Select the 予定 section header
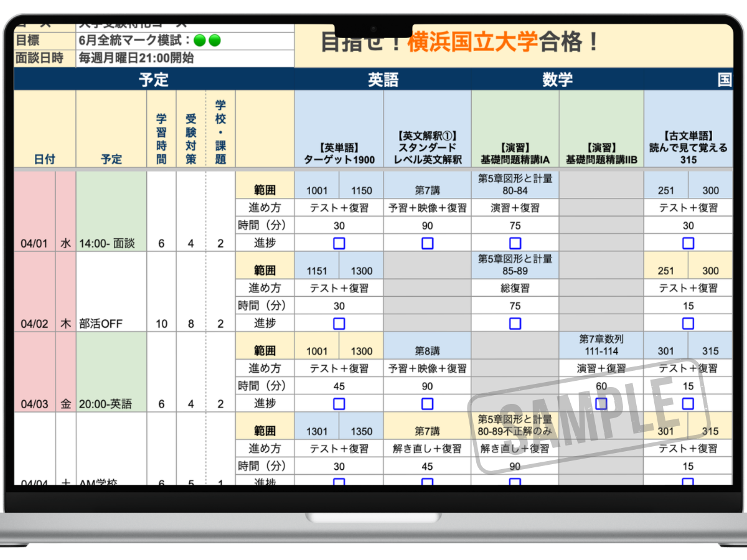This screenshot has height=560, width=747. [x=154, y=80]
